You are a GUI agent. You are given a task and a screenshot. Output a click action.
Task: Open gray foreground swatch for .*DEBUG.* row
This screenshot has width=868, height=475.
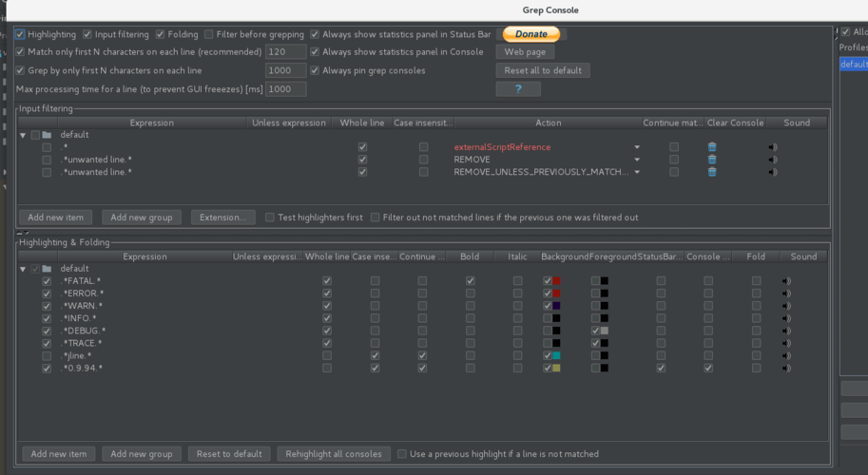(605, 331)
